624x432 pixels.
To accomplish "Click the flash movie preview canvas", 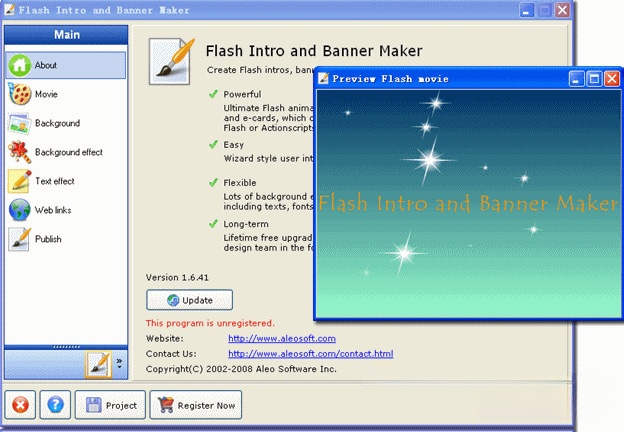I will pyautogui.click(x=469, y=204).
